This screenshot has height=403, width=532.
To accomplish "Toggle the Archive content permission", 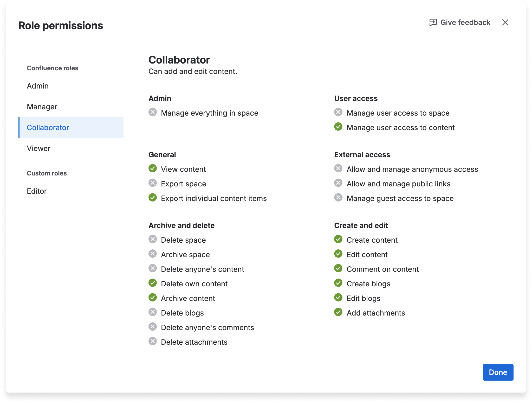I will (x=153, y=298).
